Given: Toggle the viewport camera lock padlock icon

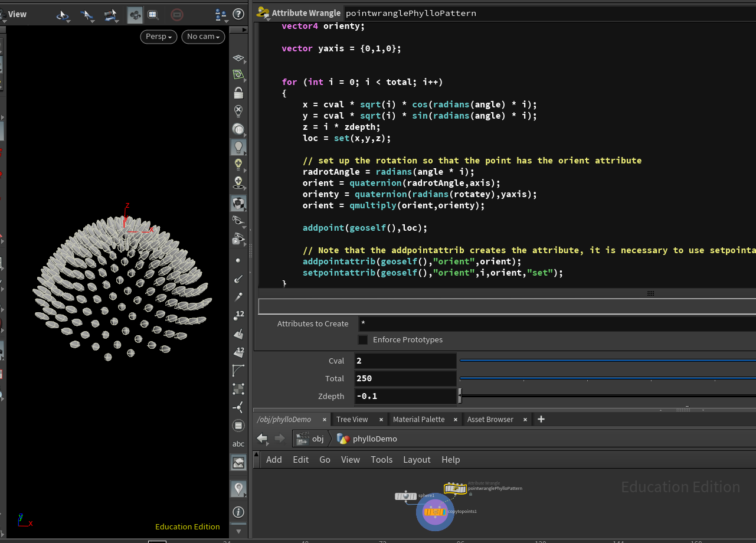Looking at the screenshot, I should (238, 93).
